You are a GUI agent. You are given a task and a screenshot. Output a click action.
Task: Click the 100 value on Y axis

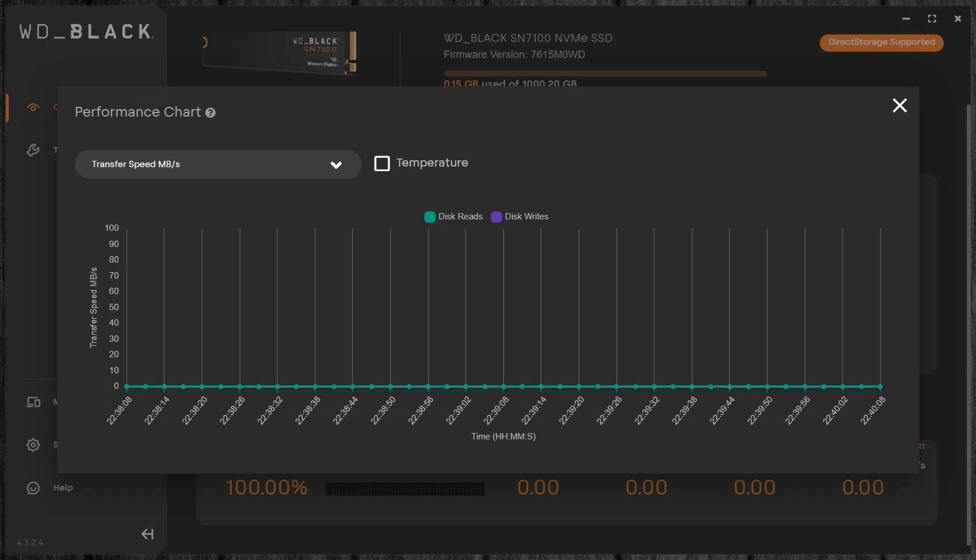pos(111,228)
